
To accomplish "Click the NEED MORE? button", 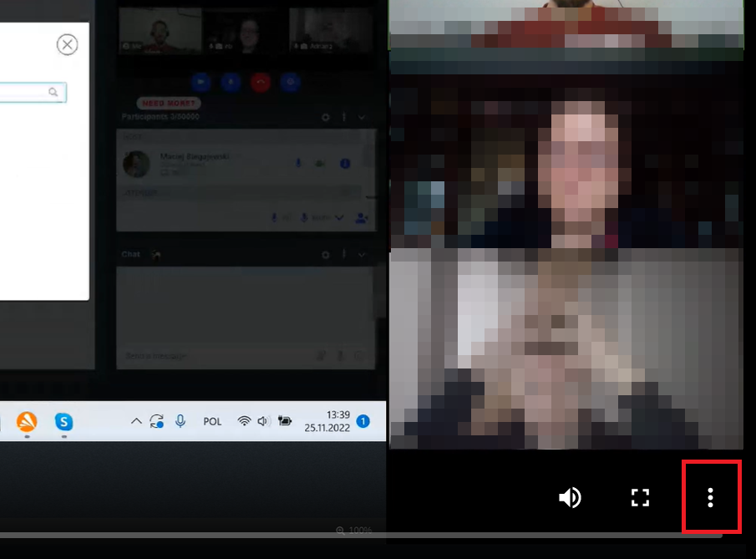I will pos(168,103).
